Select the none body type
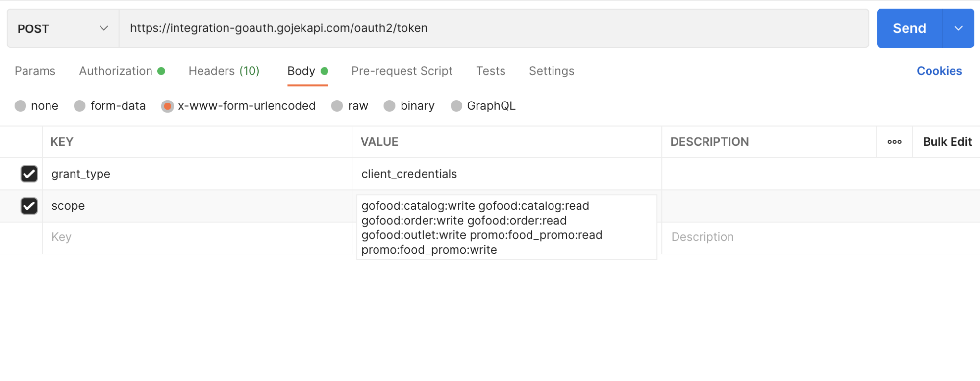Viewport: 980px width, 381px height. (x=20, y=106)
